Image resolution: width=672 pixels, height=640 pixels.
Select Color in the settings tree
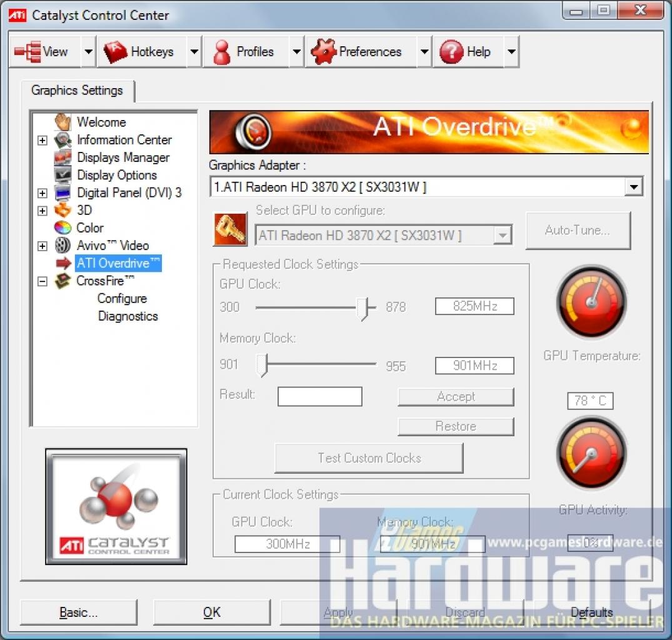90,228
